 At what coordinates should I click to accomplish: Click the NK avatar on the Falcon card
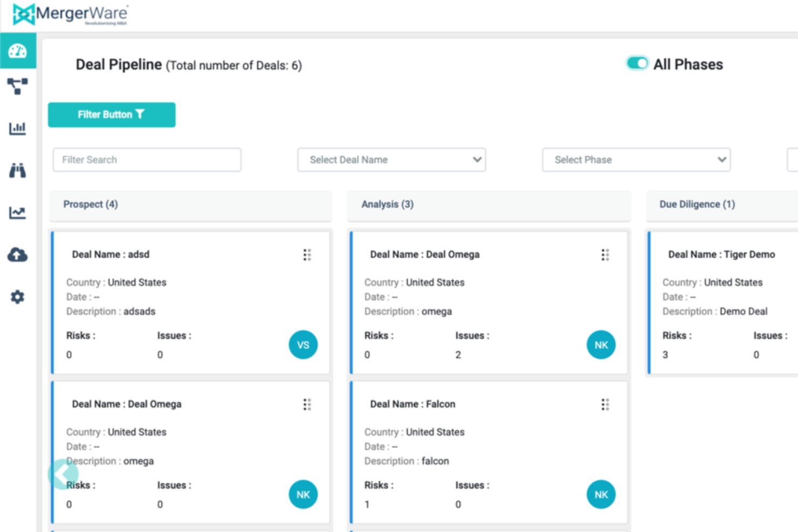click(x=601, y=494)
